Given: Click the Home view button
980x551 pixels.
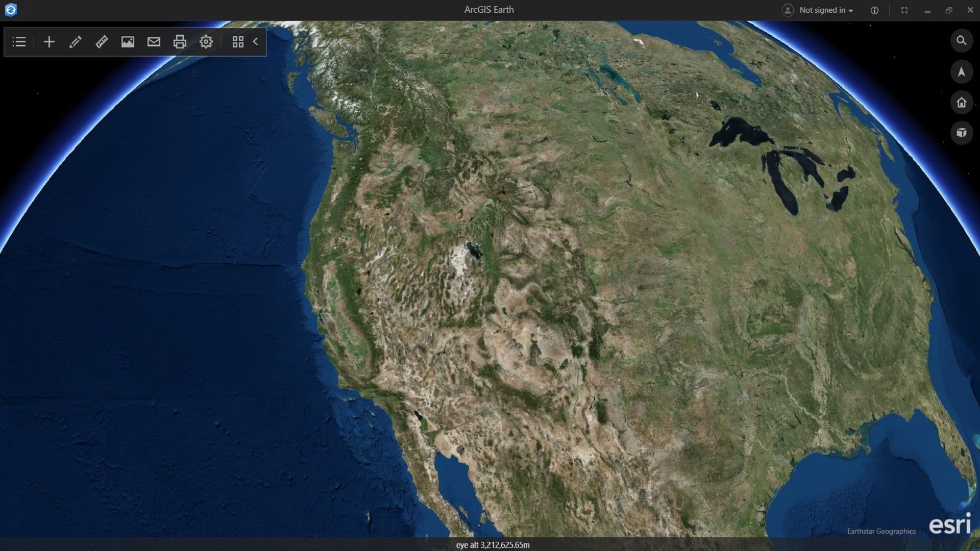Looking at the screenshot, I should 962,103.
